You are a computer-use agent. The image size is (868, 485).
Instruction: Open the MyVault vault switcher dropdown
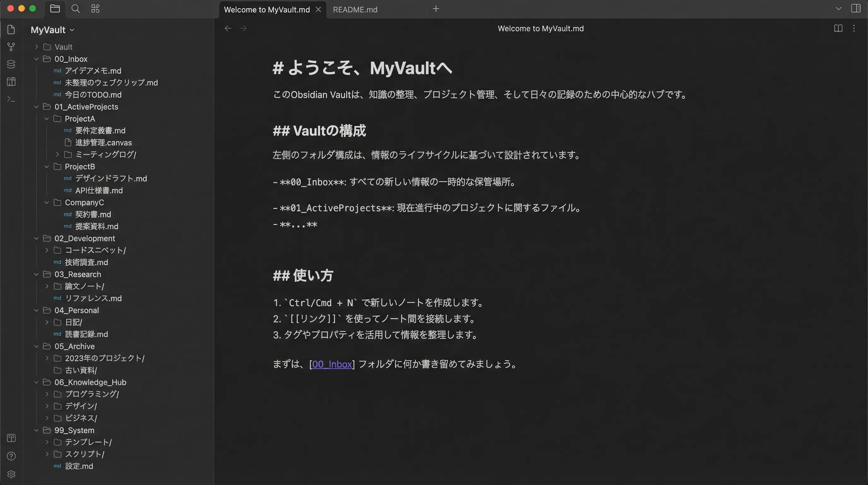[52, 30]
